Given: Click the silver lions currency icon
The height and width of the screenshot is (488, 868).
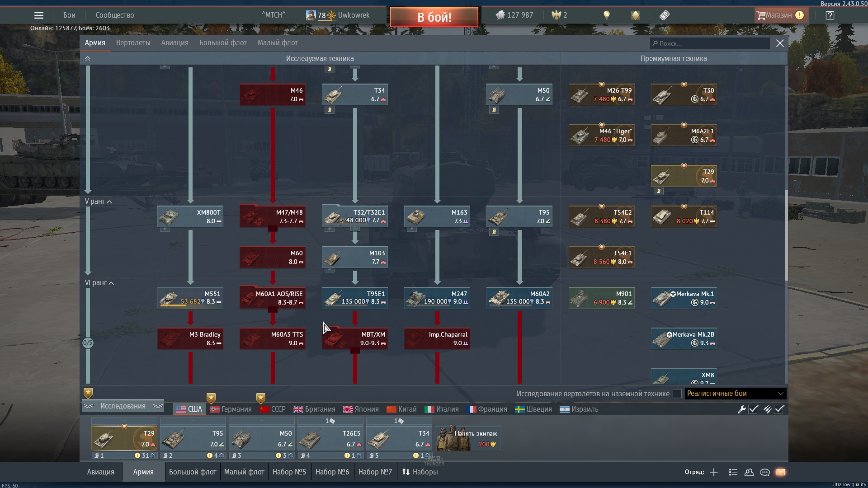Looking at the screenshot, I should click(x=500, y=15).
